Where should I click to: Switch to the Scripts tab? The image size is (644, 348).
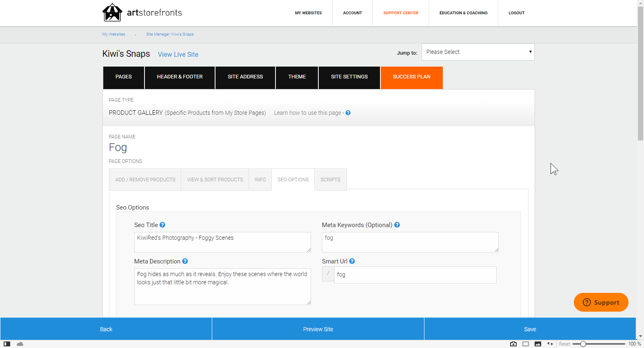[330, 180]
